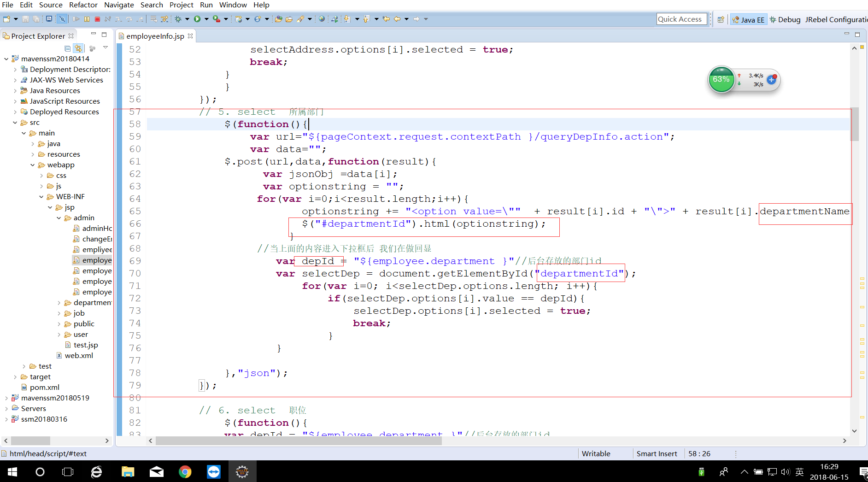Click the Windows Start button

click(x=12, y=472)
